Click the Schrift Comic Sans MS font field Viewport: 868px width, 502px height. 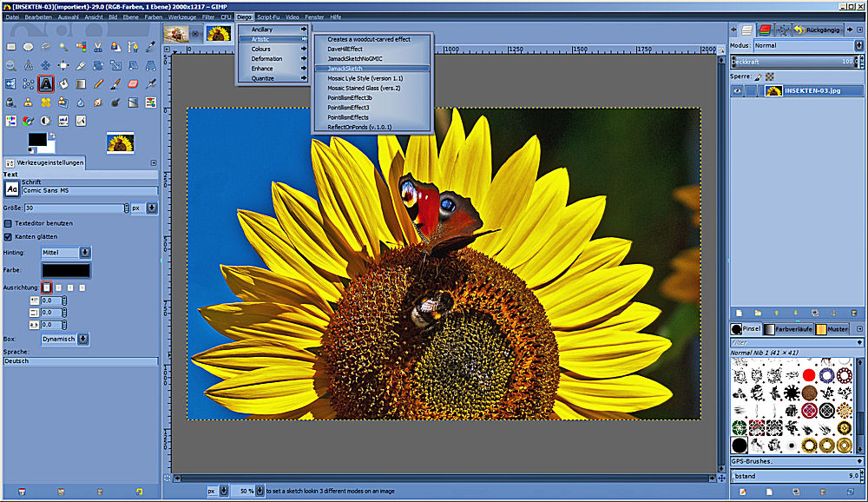point(89,190)
